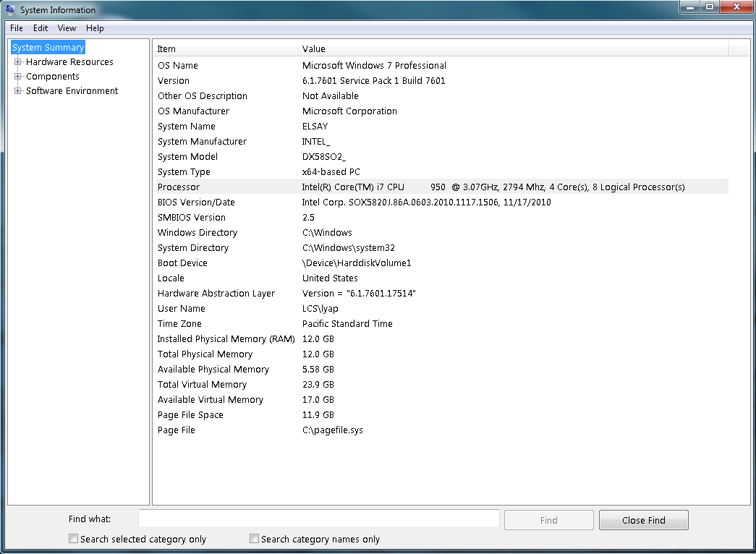The width and height of the screenshot is (756, 554).
Task: Click the 5.58 GB available memory value
Action: tap(318, 370)
